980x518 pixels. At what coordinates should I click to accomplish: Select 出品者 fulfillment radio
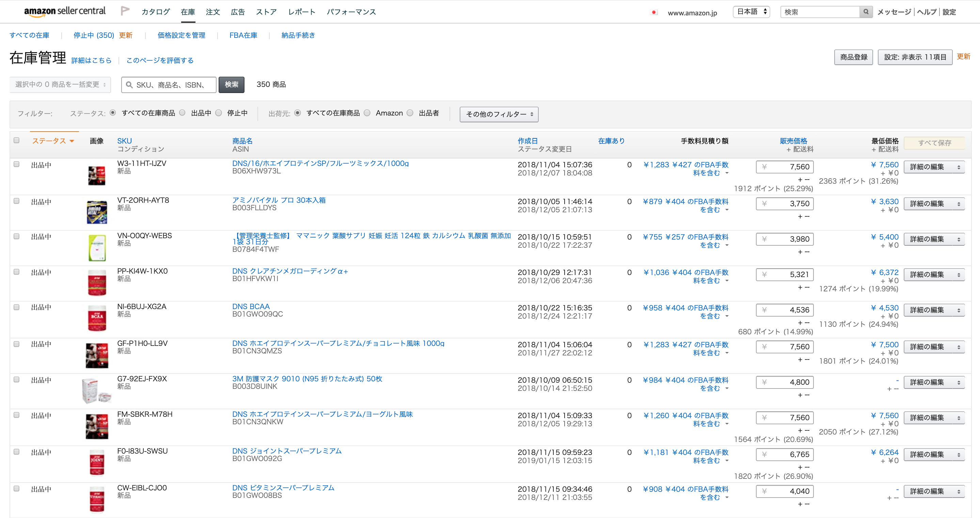click(410, 113)
